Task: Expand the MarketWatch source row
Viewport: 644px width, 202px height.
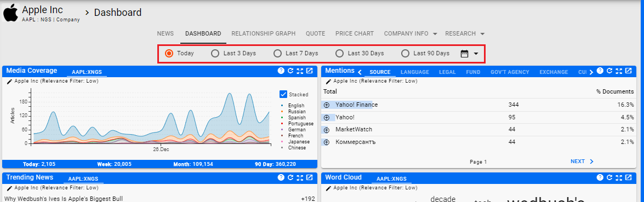Action: [x=327, y=130]
